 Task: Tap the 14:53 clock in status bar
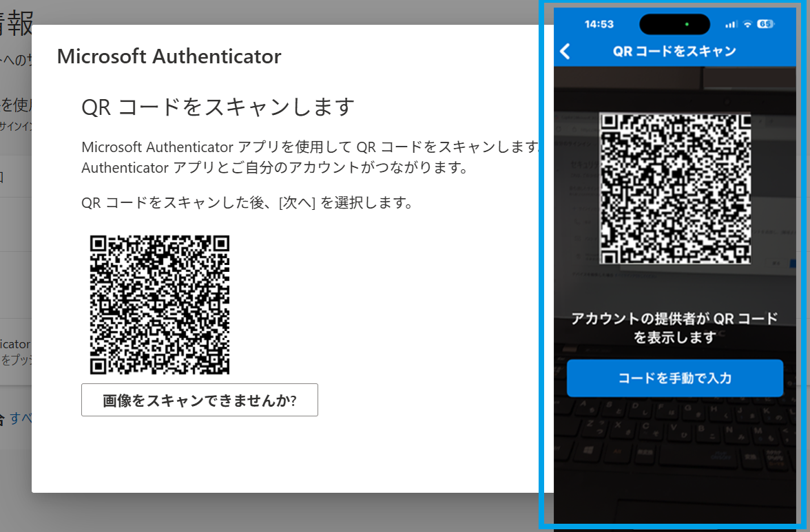click(599, 24)
